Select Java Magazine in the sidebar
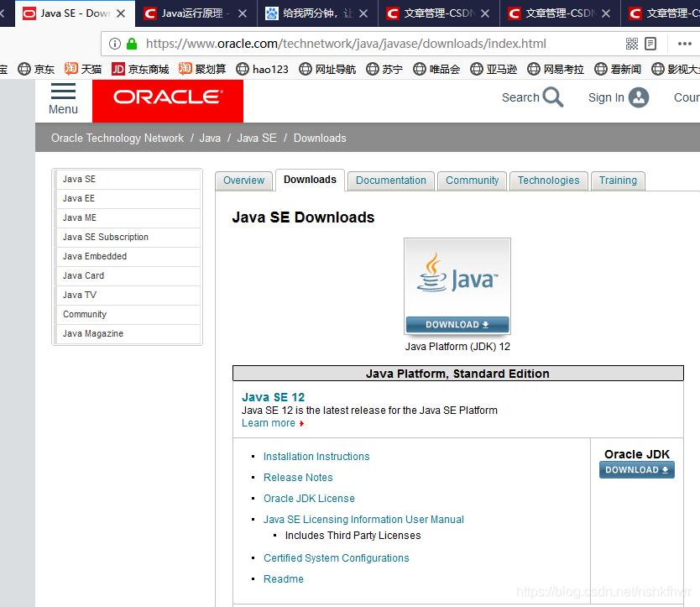 tap(128, 333)
